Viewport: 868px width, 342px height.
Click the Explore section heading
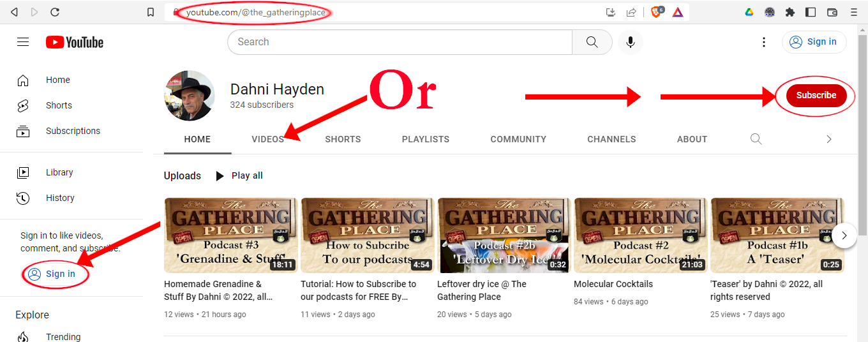[32, 315]
